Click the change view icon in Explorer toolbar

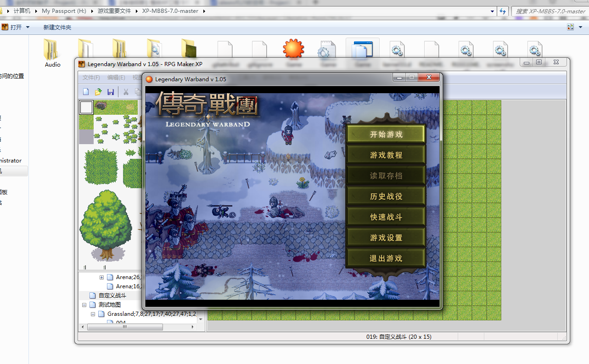tap(571, 27)
